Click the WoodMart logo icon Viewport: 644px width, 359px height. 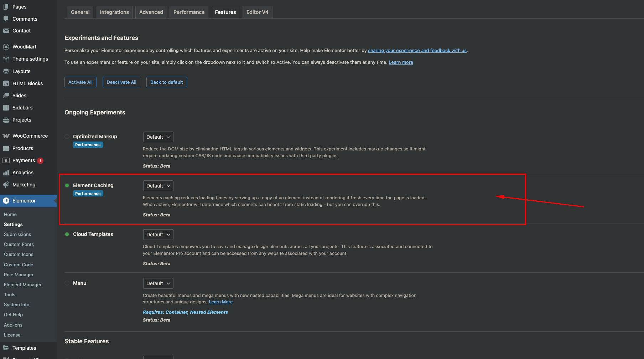point(6,47)
